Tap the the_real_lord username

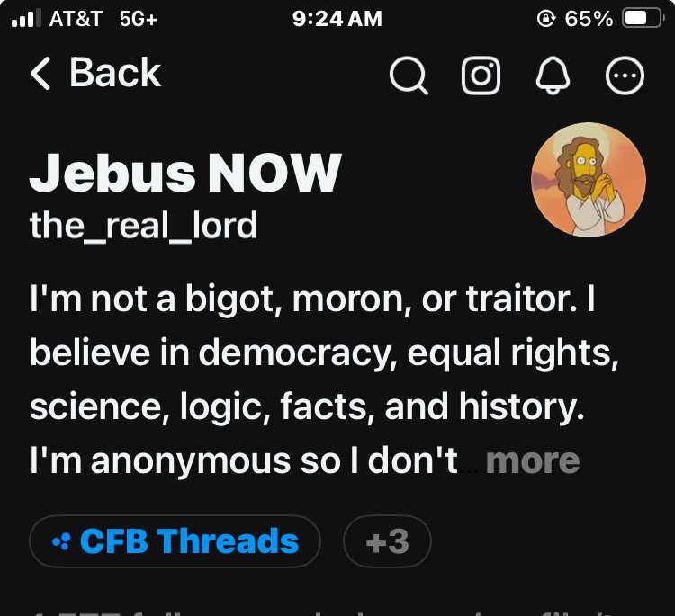(143, 224)
